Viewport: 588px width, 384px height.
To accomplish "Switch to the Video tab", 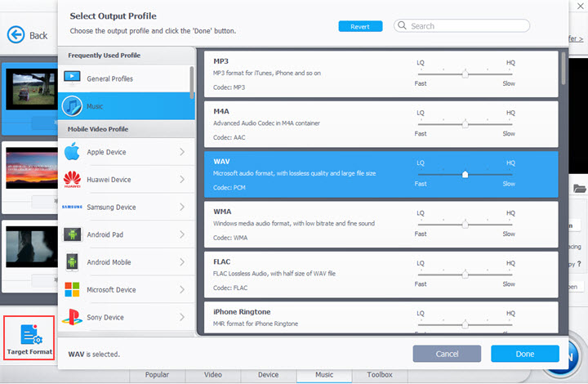I will coord(212,375).
